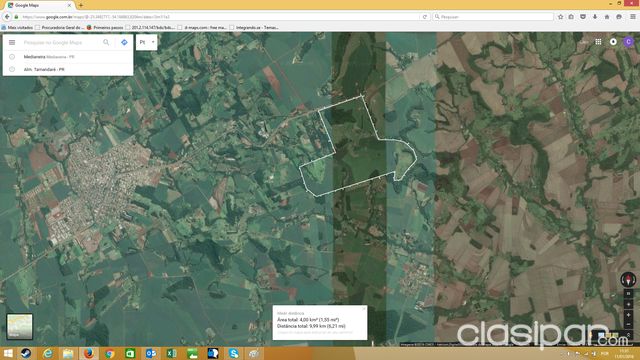Open the 'Mais visitados' bookmark
This screenshot has height=360, width=640.
pyautogui.click(x=17, y=27)
